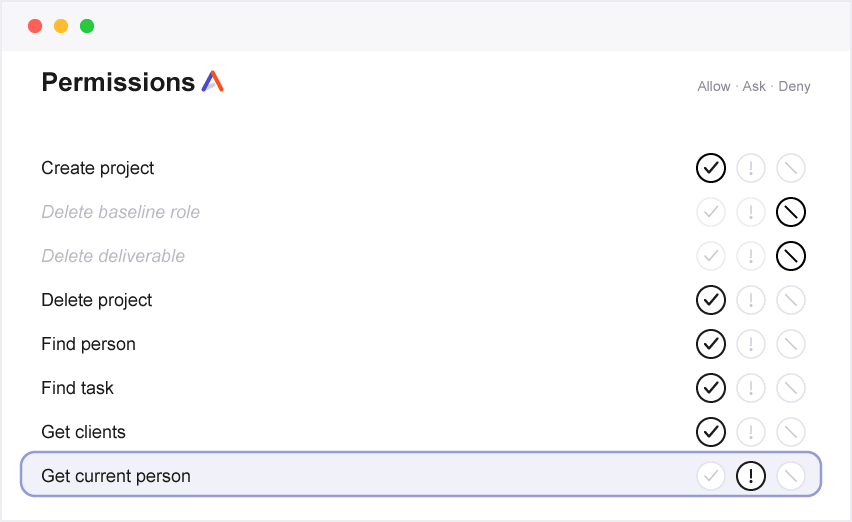Deny the Delete project permission
This screenshot has width=852, height=522.
(791, 300)
